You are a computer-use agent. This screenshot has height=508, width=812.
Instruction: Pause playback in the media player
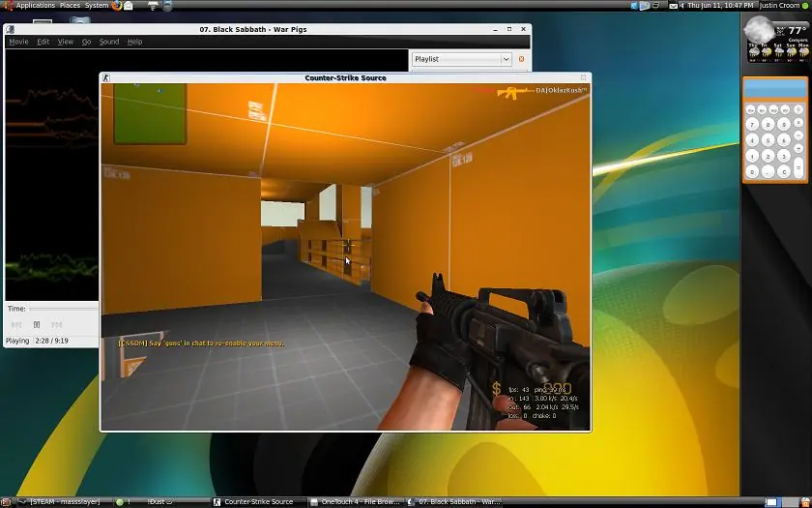click(37, 325)
